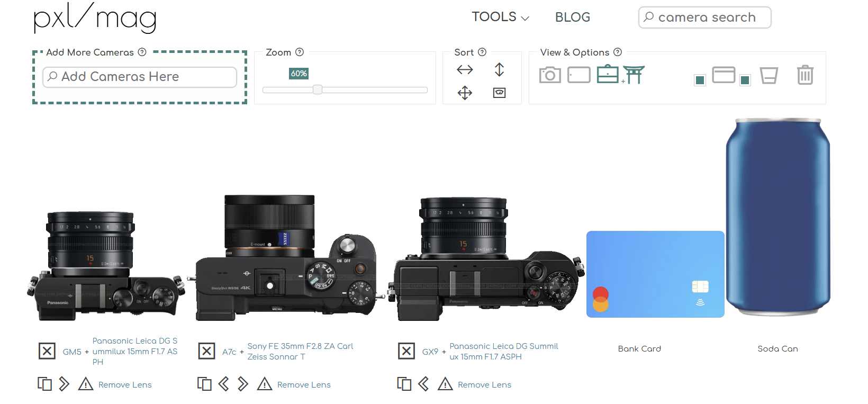Click the torii gate icon
Image resolution: width=868 pixels, height=404 pixels.
634,75
